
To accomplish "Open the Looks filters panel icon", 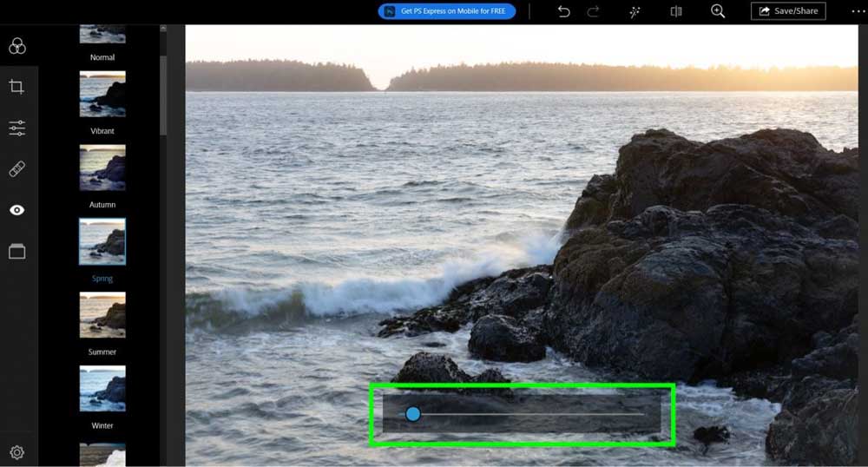I will click(x=17, y=46).
